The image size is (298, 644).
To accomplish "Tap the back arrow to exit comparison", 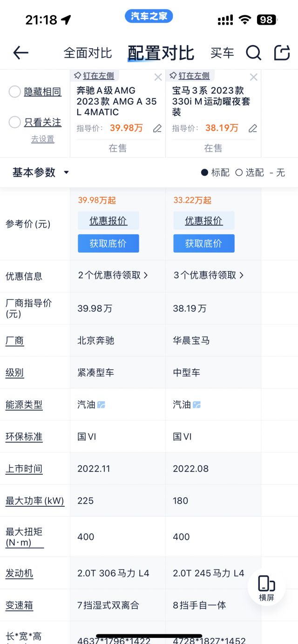I will (20, 53).
